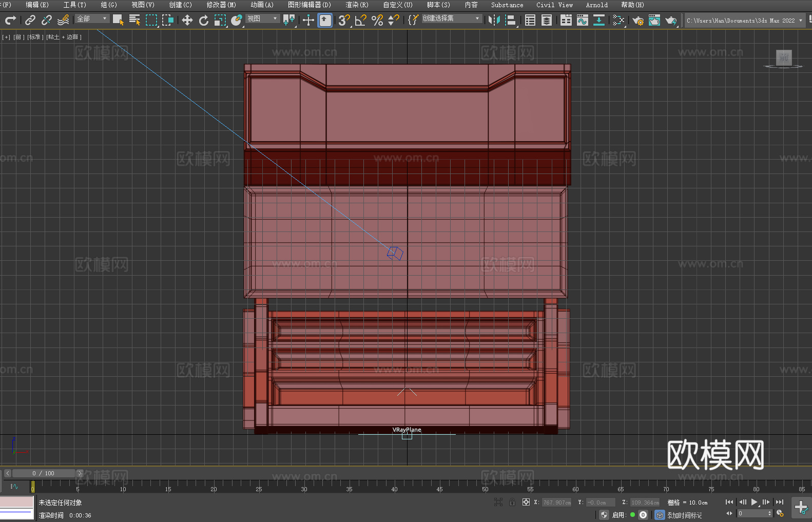The height and width of the screenshot is (522, 812).
Task: Open the Substance menu
Action: click(507, 5)
